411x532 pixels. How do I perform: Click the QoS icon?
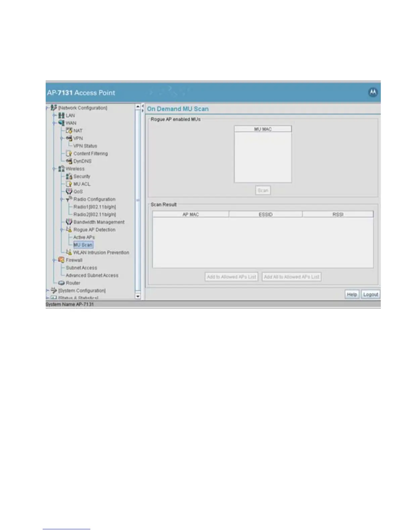point(69,191)
